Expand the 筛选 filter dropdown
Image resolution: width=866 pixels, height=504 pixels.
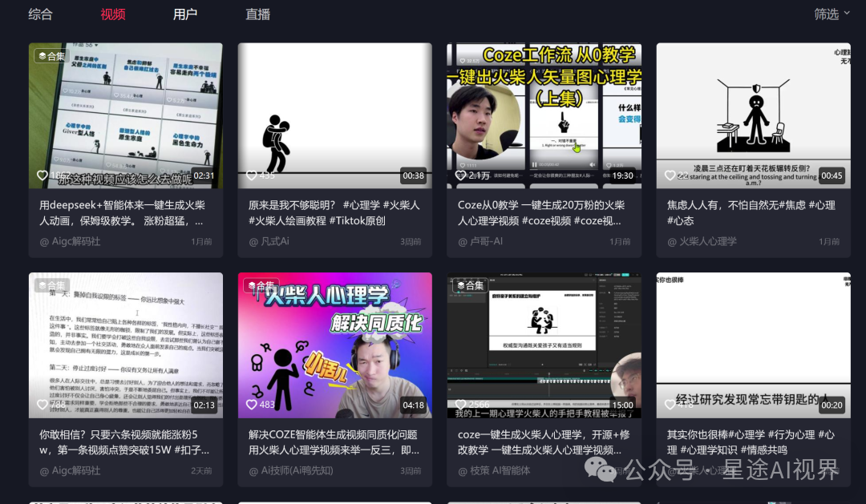[832, 14]
